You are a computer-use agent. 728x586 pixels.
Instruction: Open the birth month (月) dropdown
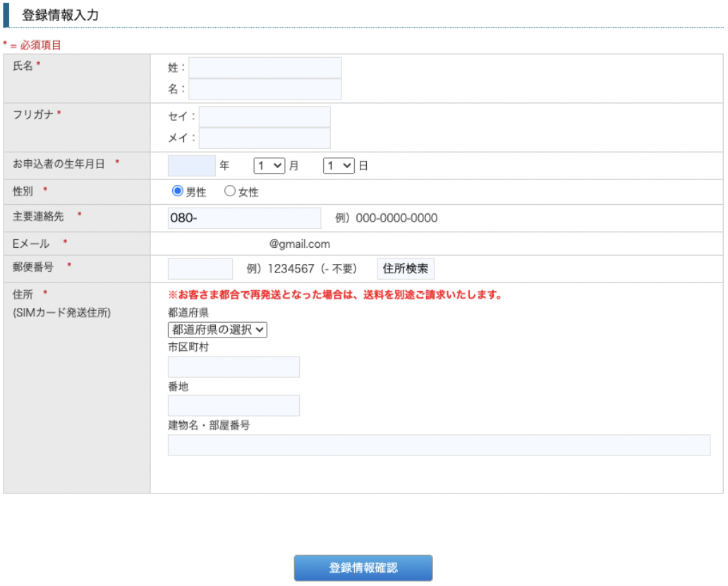click(x=269, y=166)
